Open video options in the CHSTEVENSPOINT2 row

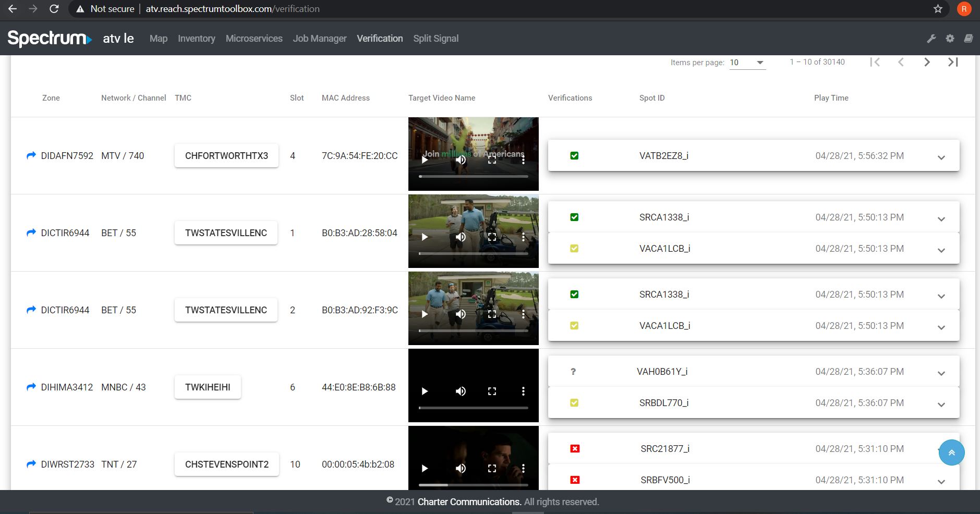click(523, 468)
